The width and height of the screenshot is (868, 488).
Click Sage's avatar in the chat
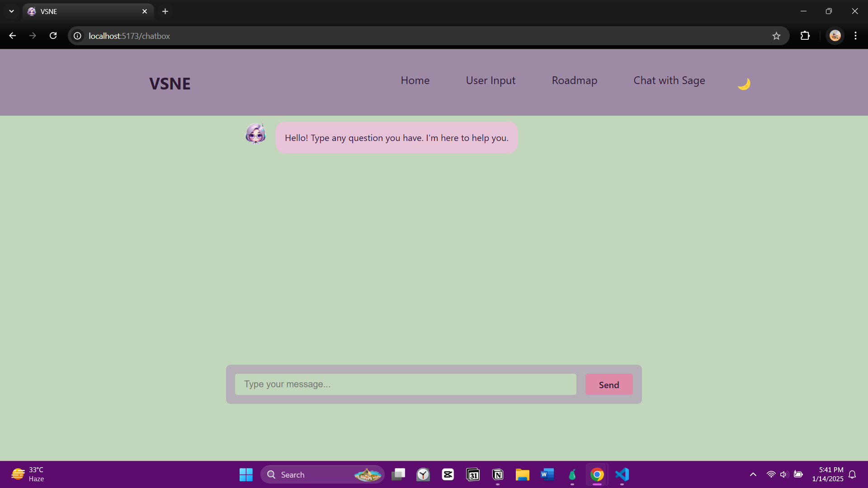255,134
